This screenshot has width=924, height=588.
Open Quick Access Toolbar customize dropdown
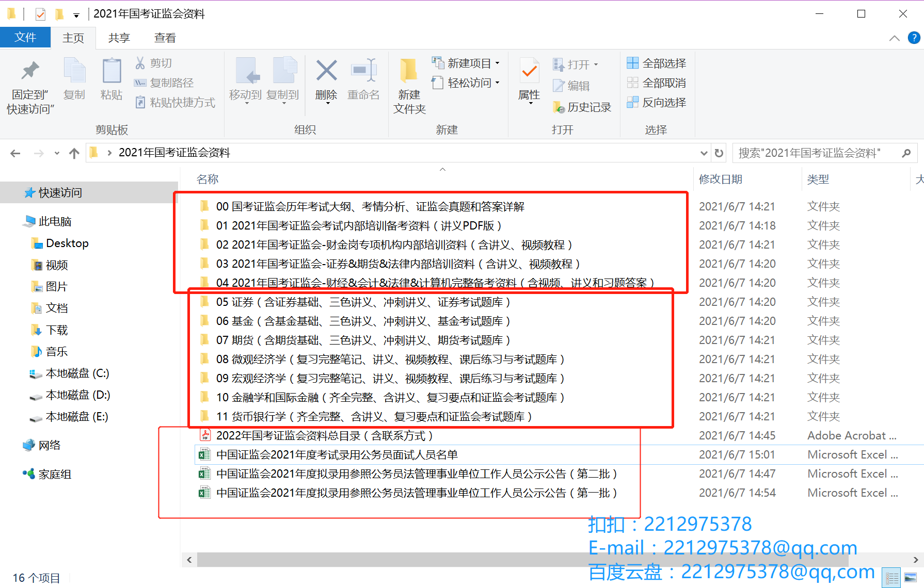[76, 15]
